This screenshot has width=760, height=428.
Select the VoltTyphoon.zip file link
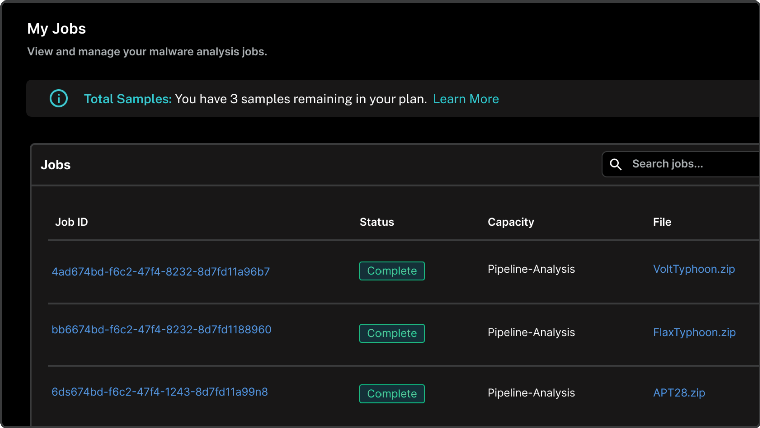click(x=693, y=270)
